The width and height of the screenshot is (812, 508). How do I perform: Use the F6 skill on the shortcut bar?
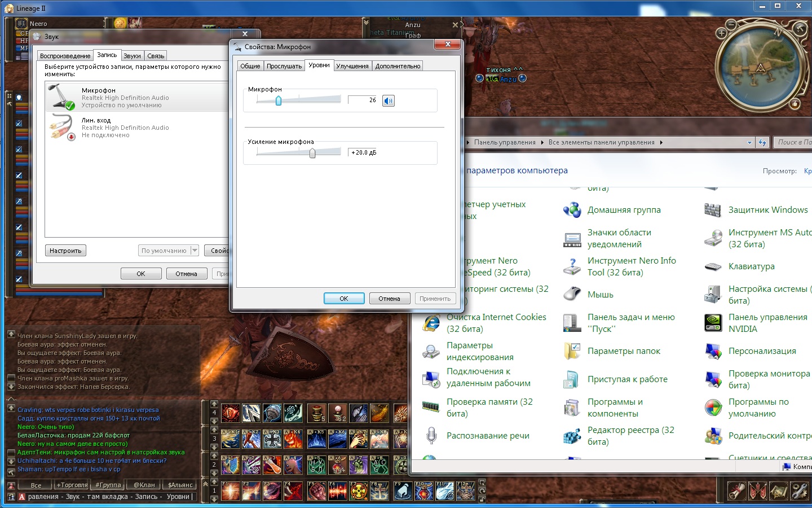(x=338, y=491)
